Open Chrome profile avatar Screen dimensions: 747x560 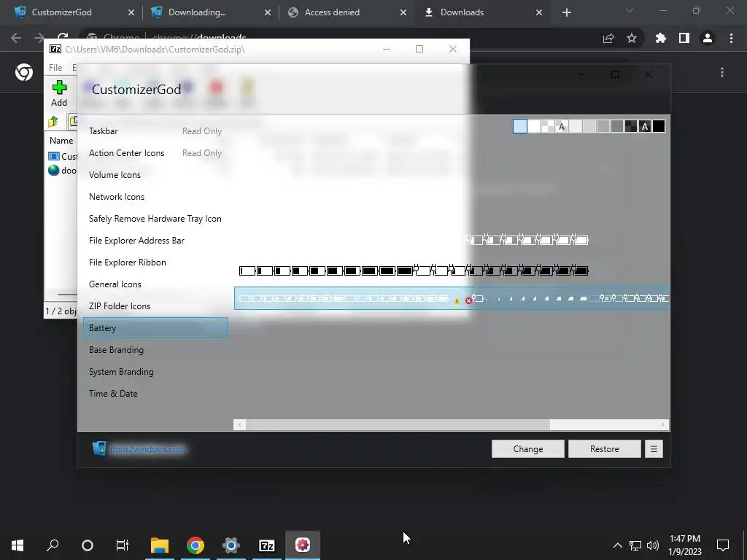(708, 38)
